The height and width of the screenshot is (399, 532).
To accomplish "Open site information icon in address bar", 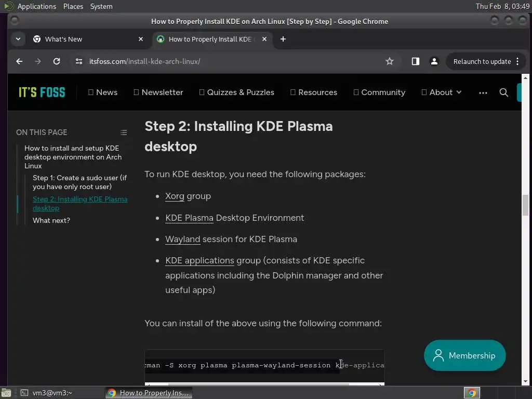I will (x=79, y=61).
